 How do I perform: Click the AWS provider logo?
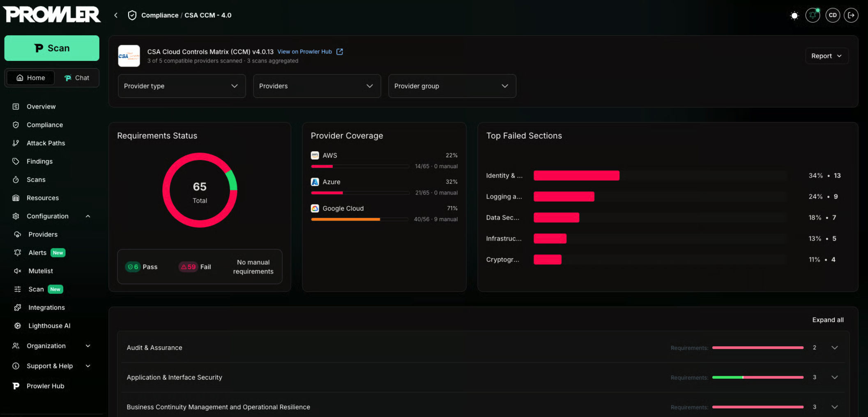click(x=315, y=155)
